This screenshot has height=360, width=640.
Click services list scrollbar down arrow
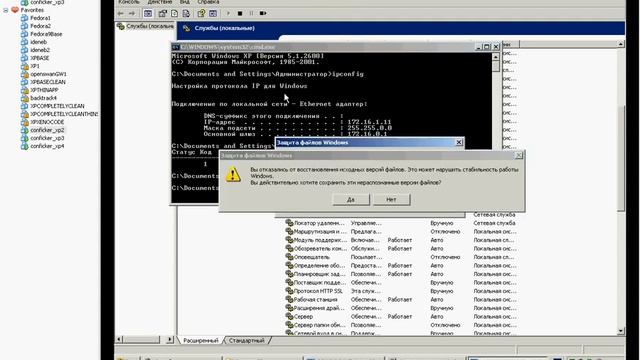621,331
